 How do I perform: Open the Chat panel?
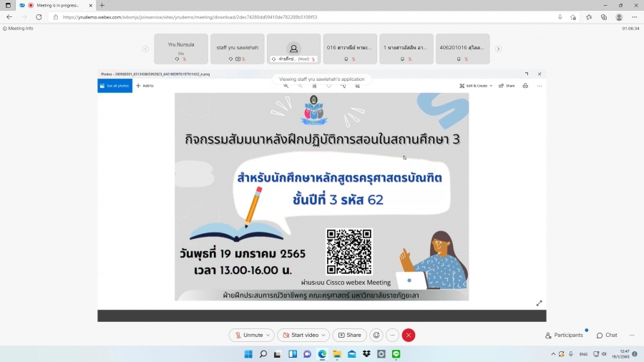[x=606, y=335]
